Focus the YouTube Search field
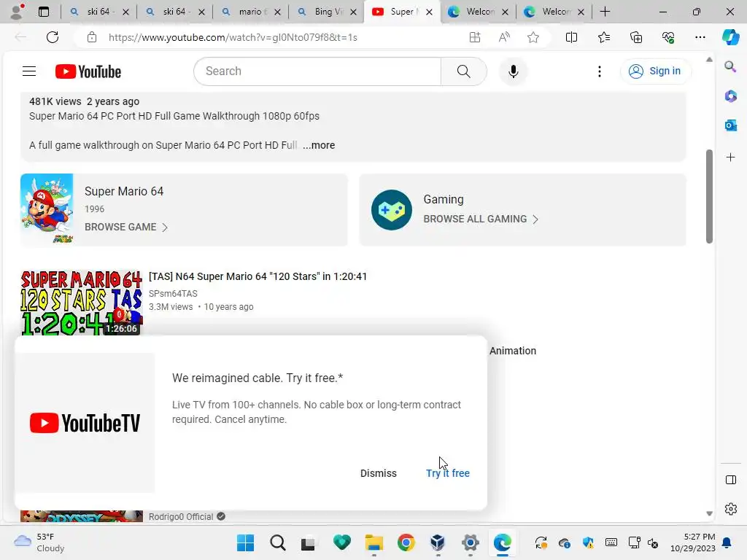 coord(317,71)
